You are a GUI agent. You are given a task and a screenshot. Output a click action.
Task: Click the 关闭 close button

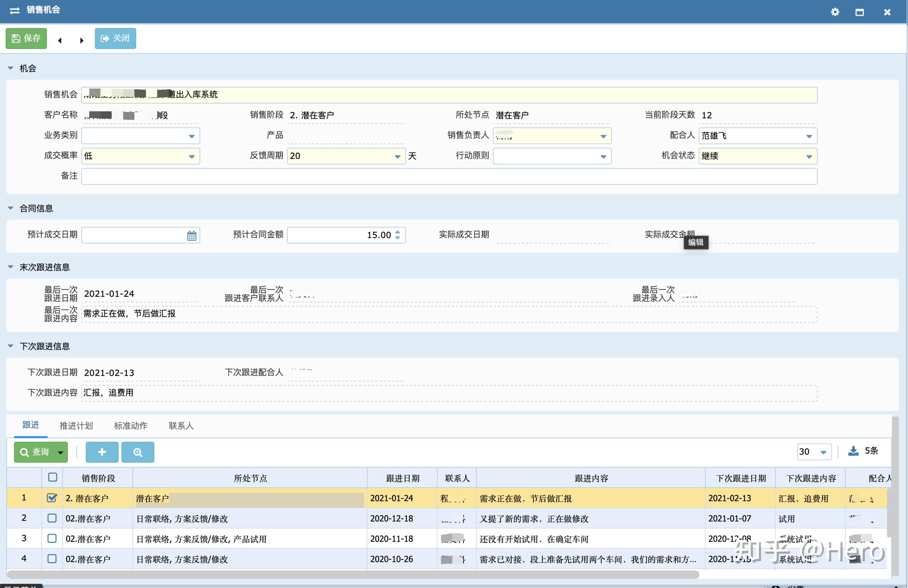pos(115,38)
